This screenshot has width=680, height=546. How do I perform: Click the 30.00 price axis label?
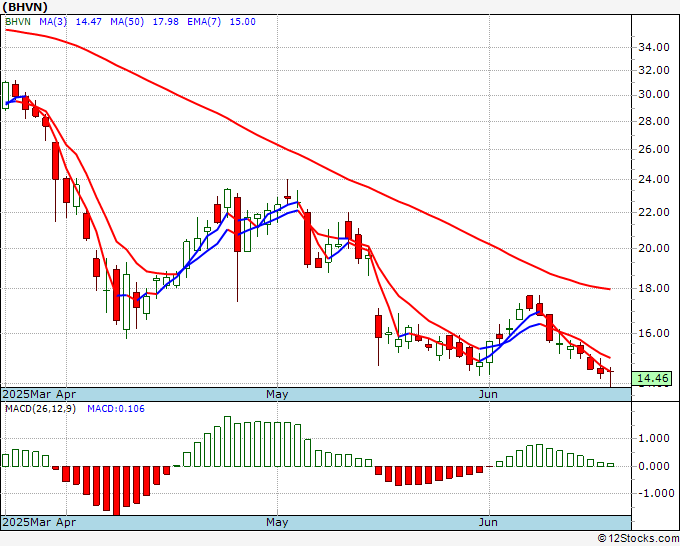pos(654,95)
